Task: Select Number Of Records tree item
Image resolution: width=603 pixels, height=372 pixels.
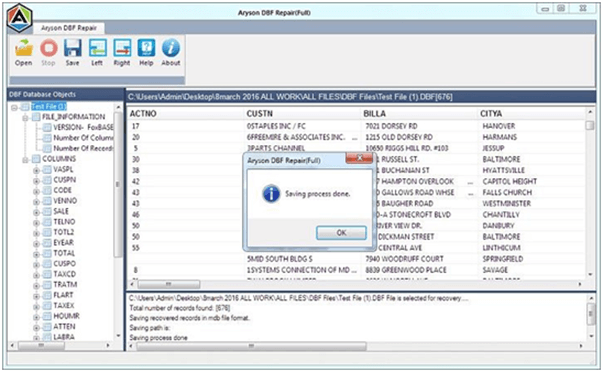Action: point(83,148)
